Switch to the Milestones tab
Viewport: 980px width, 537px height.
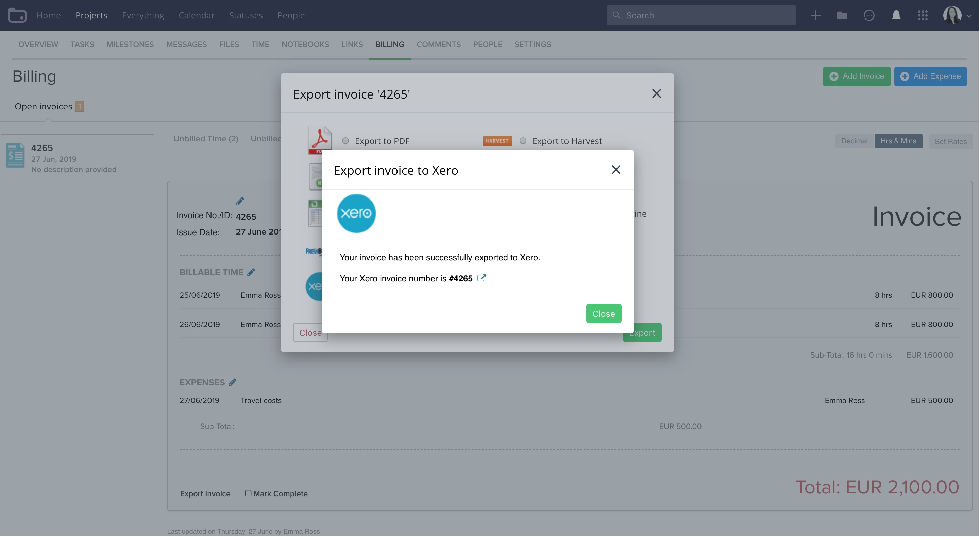130,44
